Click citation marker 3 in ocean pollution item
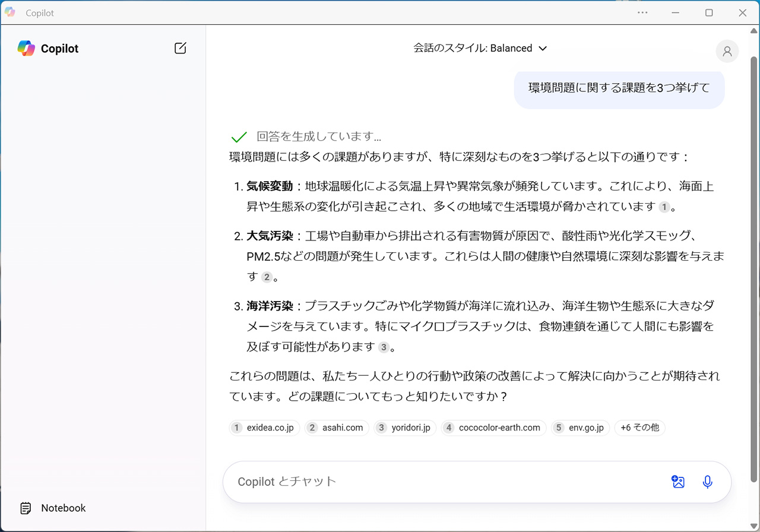This screenshot has height=532, width=760. pyautogui.click(x=384, y=347)
